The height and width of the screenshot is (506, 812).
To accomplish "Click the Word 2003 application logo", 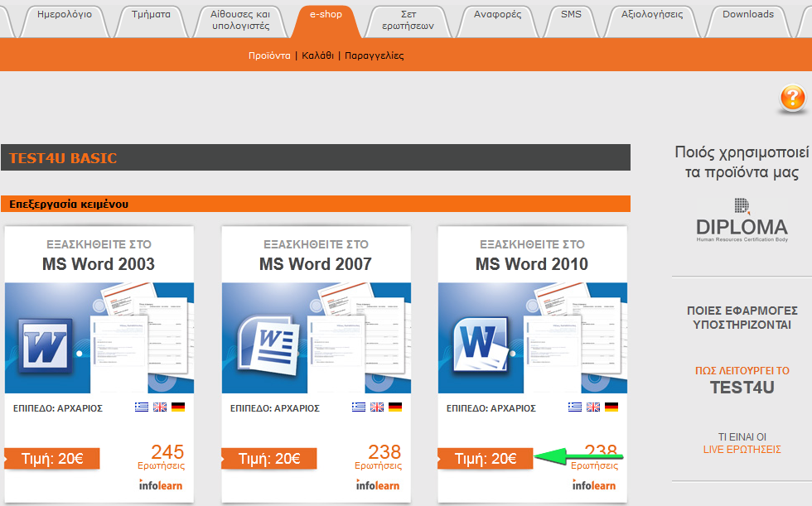I will click(45, 345).
